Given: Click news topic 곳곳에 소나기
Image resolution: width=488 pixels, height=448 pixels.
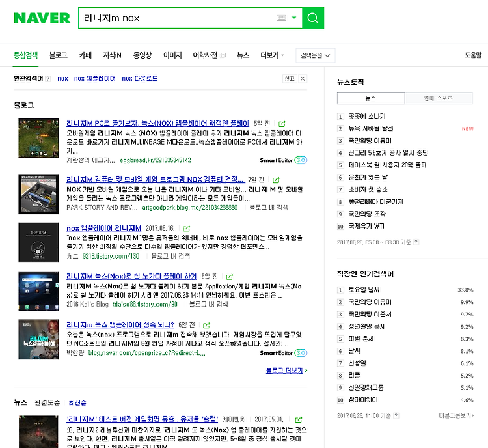Looking at the screenshot, I should [x=367, y=116].
